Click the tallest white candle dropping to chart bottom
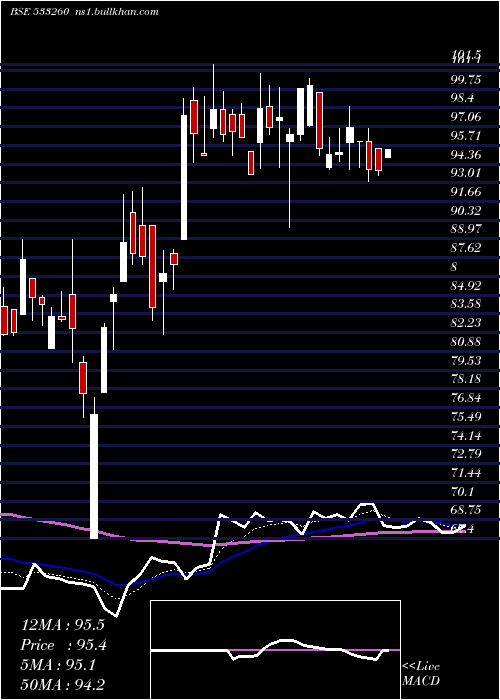 pyautogui.click(x=94, y=476)
